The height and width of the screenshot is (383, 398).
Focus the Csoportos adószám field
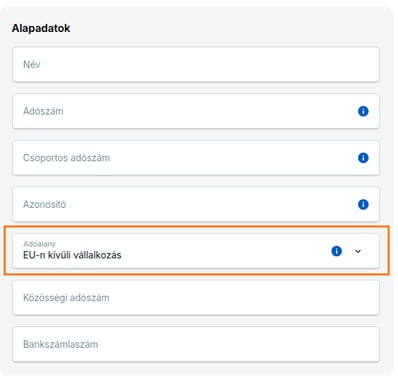tap(196, 158)
